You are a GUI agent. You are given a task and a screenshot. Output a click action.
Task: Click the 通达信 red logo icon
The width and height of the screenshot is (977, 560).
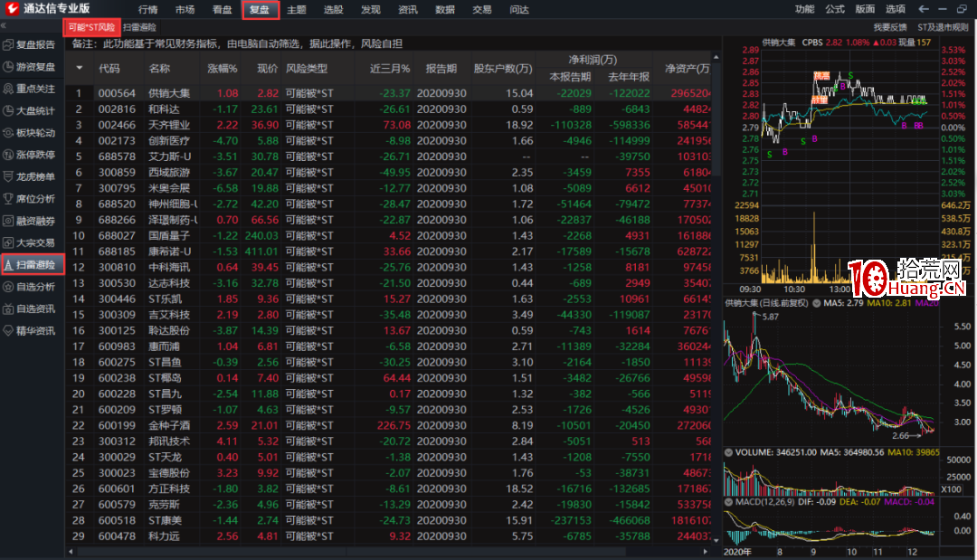click(x=12, y=8)
